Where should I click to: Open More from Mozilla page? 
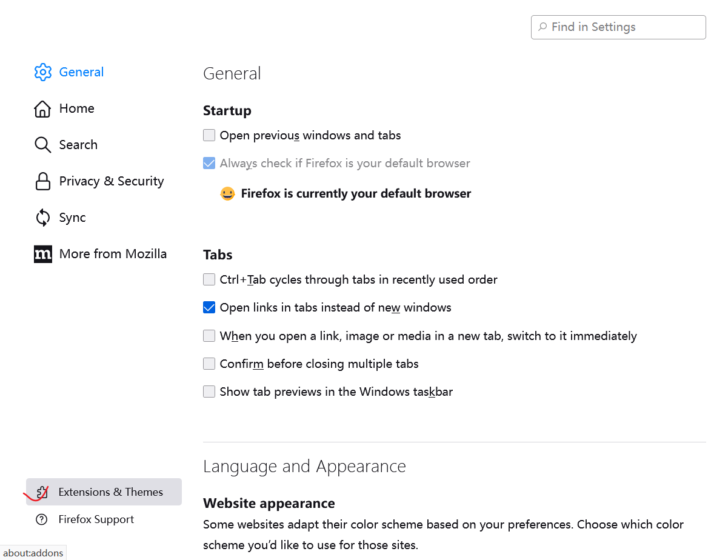click(99, 254)
